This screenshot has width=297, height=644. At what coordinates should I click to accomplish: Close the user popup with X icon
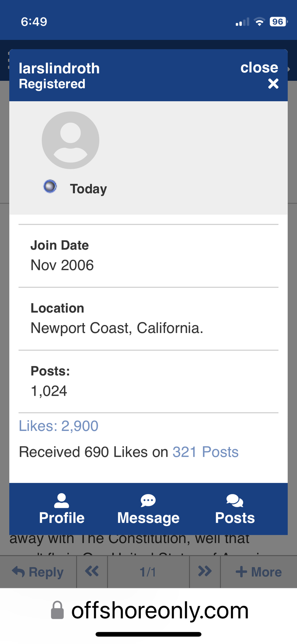(x=273, y=84)
